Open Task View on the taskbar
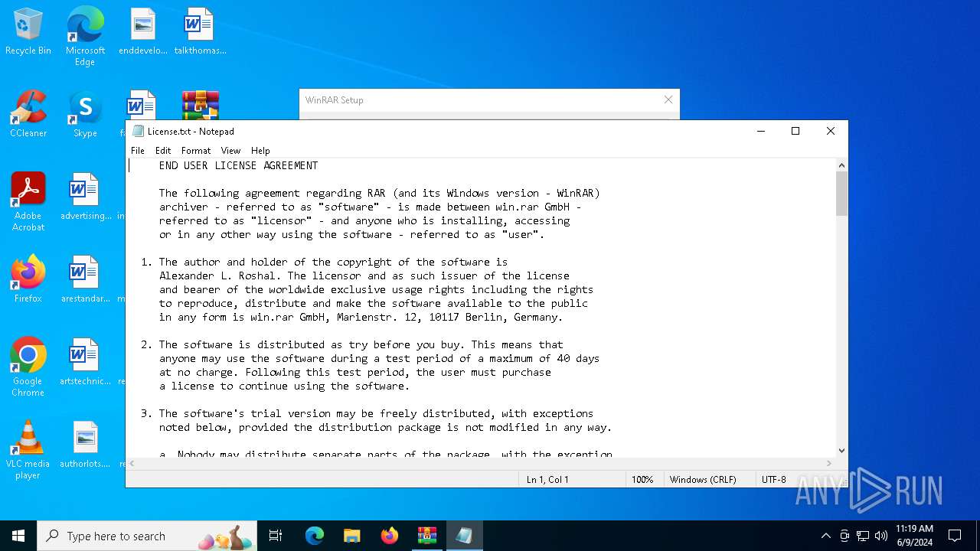Screen dimensions: 980x551 pyautogui.click(x=276, y=536)
